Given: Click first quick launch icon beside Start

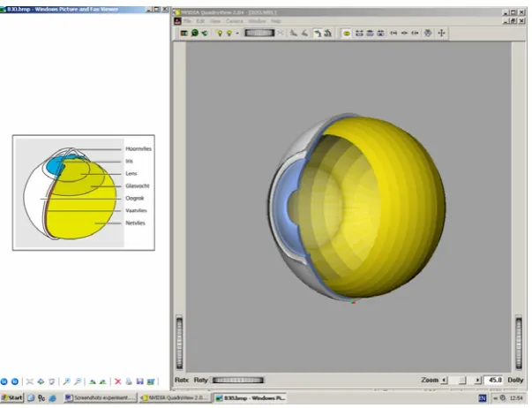Looking at the screenshot, I should (31, 397).
